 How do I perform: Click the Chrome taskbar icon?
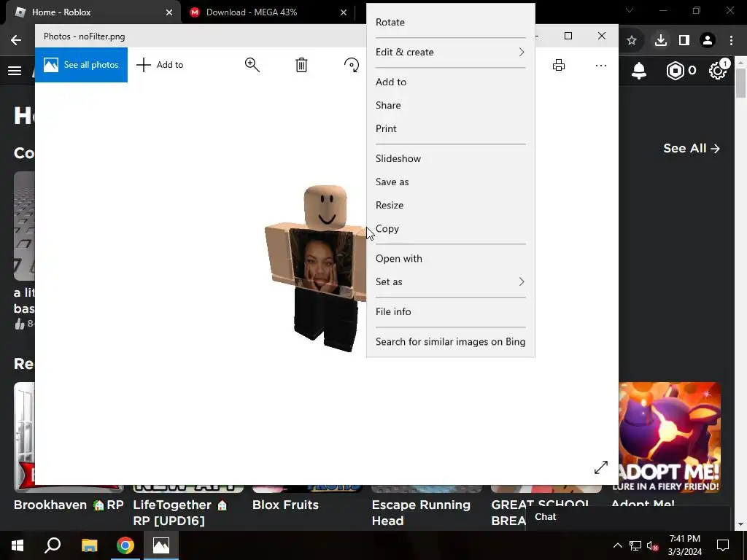click(x=125, y=545)
